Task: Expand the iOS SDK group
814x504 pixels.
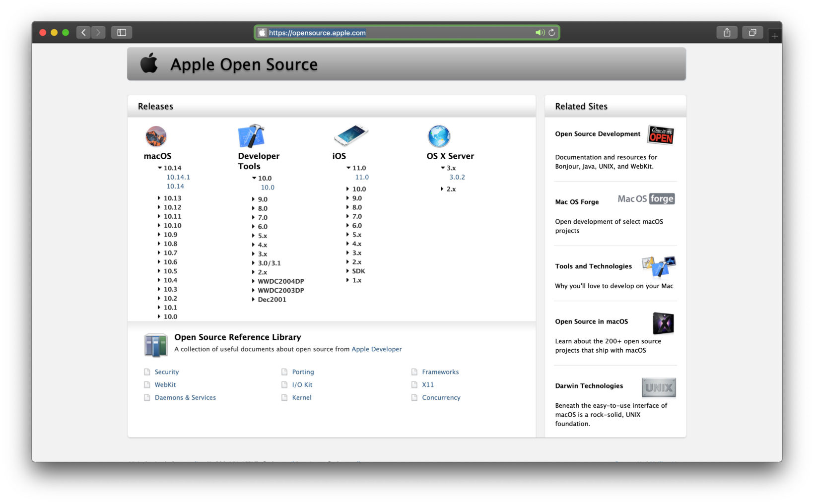Action: (347, 271)
